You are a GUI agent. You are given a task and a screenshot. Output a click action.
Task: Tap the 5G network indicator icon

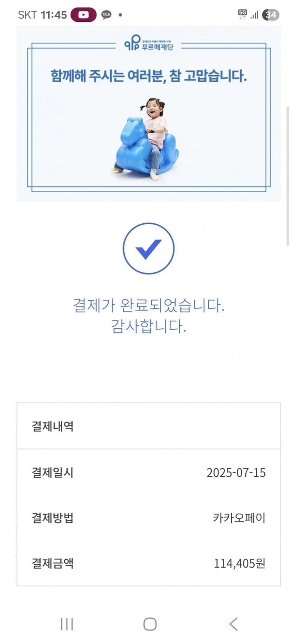pyautogui.click(x=243, y=14)
